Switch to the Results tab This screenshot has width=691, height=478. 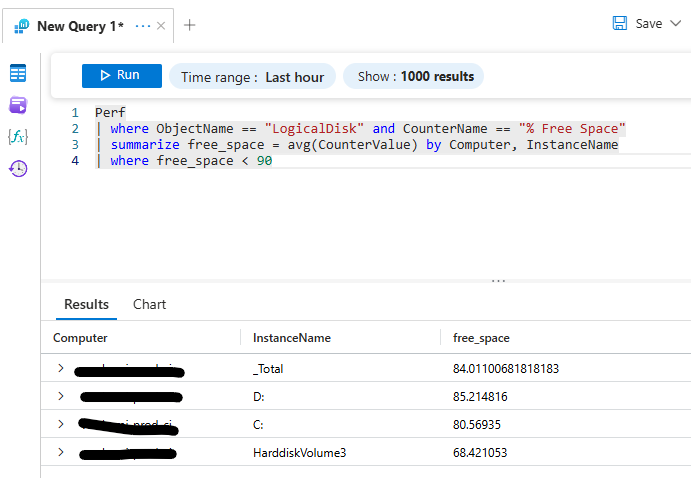pyautogui.click(x=86, y=304)
